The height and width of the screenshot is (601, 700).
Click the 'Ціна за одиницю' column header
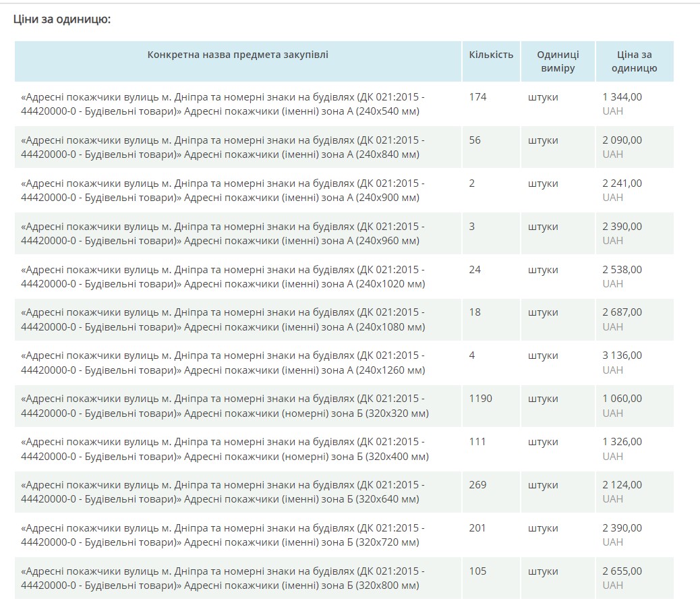tap(634, 61)
